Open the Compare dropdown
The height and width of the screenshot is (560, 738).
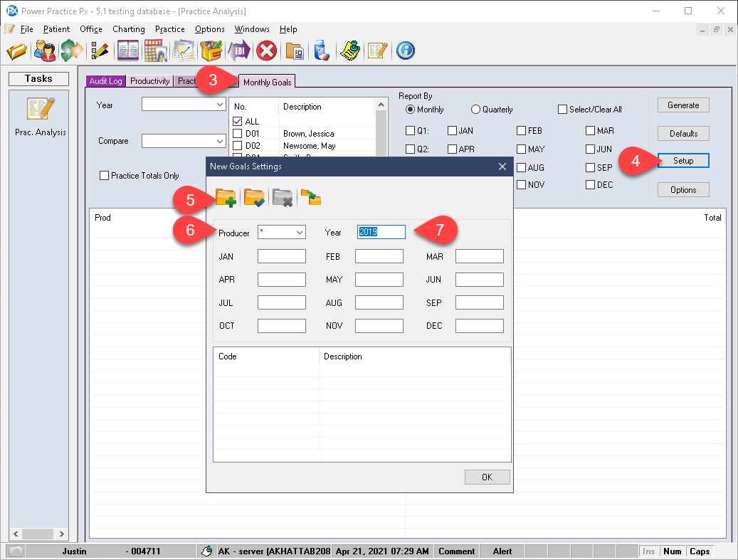tap(184, 141)
